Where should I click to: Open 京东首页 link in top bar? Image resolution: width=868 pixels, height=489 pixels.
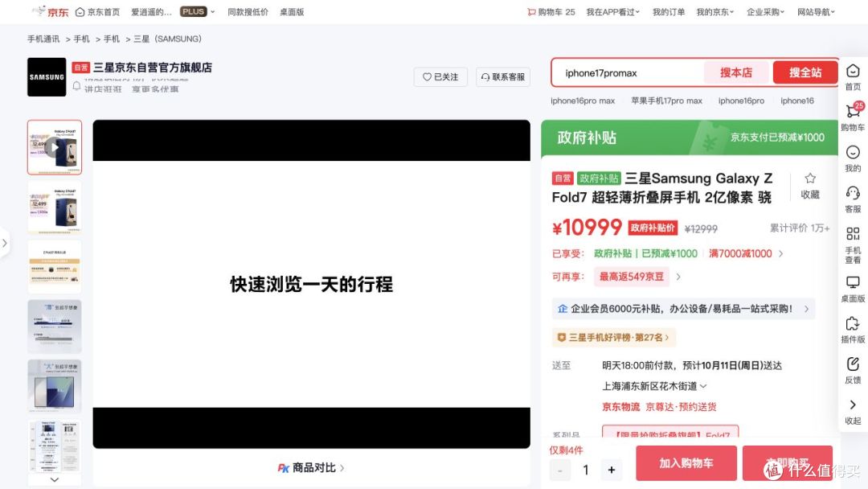point(98,12)
